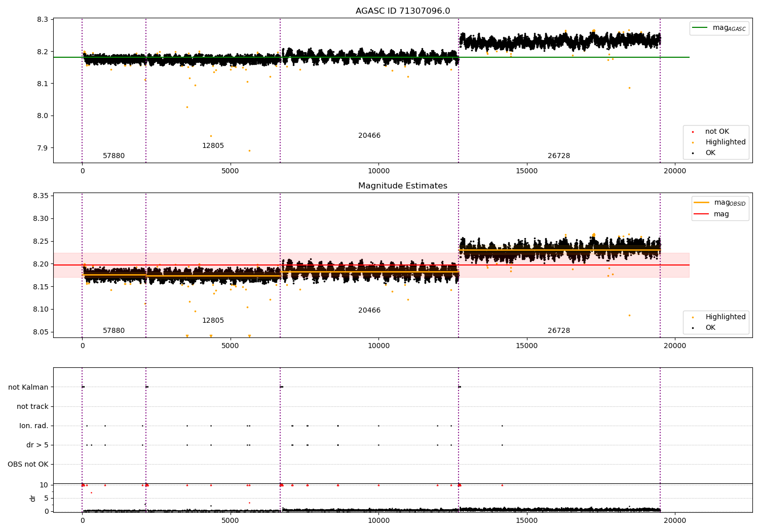Click obsid label 26728 in Magnitude Estimates plot
This screenshot has width=760, height=532.
click(559, 331)
